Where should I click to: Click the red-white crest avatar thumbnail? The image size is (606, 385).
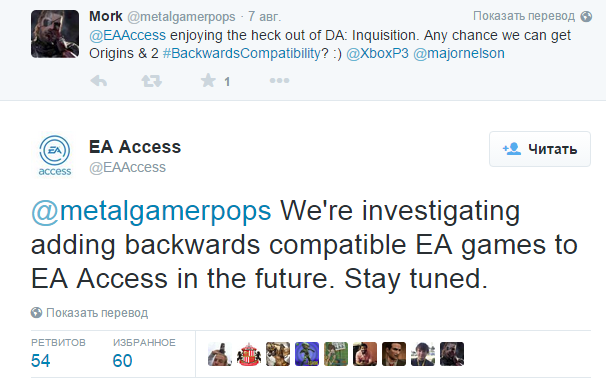click(x=249, y=354)
